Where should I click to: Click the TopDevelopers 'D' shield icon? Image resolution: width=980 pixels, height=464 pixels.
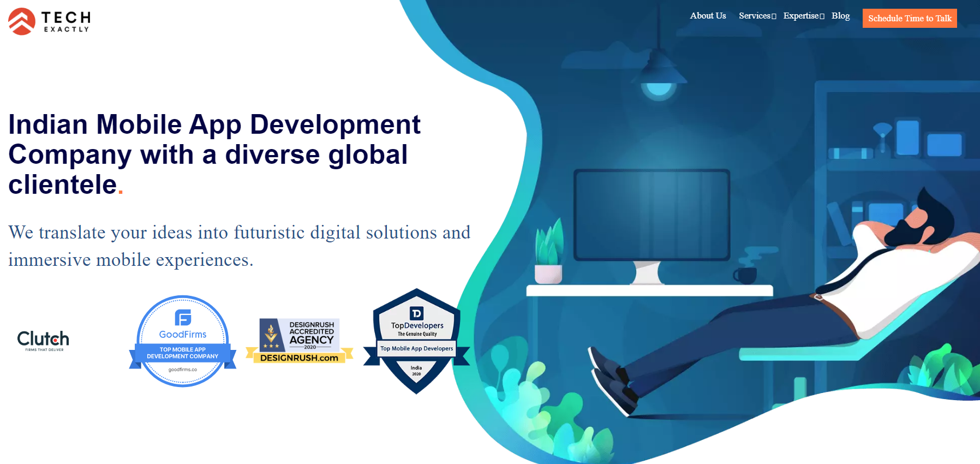(416, 313)
